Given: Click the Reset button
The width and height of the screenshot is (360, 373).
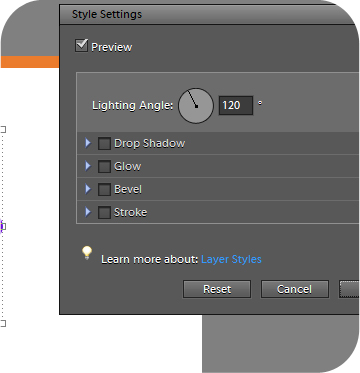Looking at the screenshot, I should coord(217,289).
